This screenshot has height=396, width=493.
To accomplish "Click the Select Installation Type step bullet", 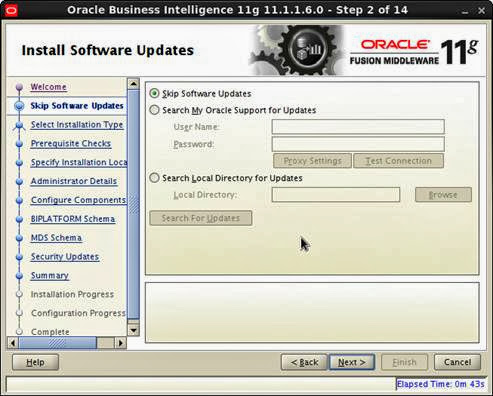I will pyautogui.click(x=19, y=125).
